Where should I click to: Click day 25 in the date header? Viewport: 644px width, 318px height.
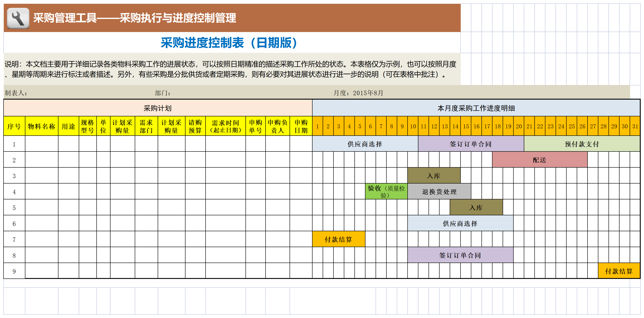[572, 126]
